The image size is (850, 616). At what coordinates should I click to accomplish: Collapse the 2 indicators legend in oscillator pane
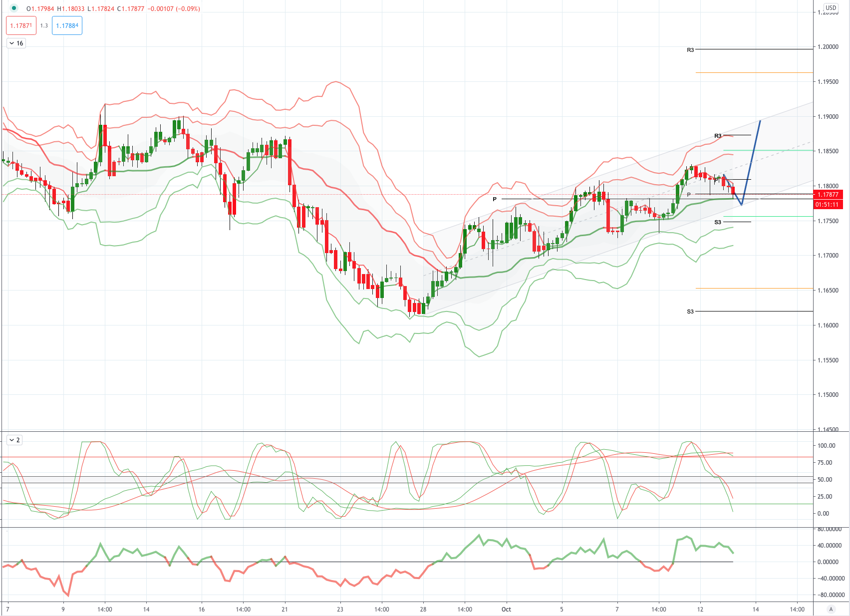click(x=14, y=440)
